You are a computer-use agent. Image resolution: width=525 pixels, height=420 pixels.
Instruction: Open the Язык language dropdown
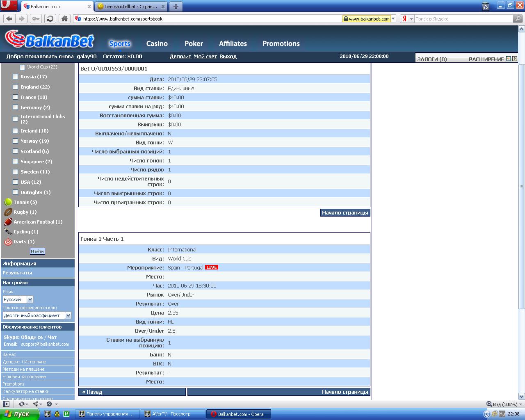(x=18, y=299)
